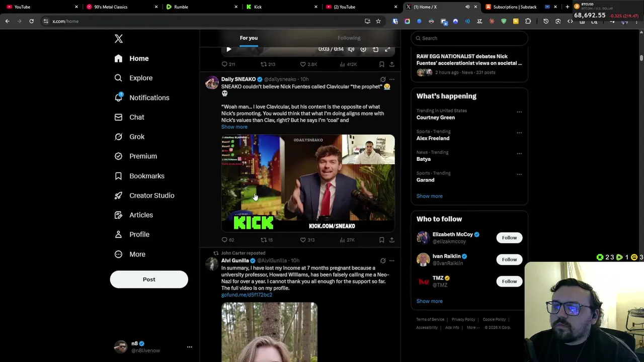Image resolution: width=644 pixels, height=362 pixels.
Task: Open Creator Studio in the sidebar
Action: pos(144,196)
